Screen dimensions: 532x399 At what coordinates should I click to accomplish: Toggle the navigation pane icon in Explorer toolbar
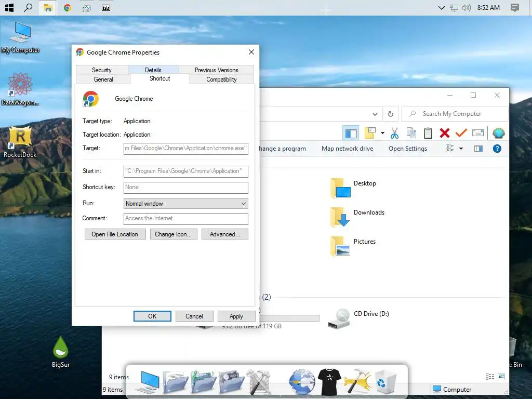pos(351,133)
